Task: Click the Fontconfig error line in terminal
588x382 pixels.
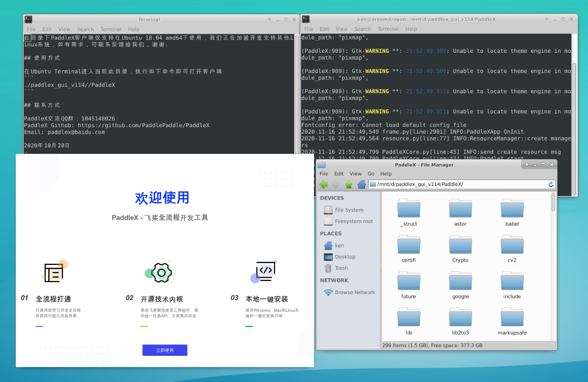Action: click(x=384, y=125)
